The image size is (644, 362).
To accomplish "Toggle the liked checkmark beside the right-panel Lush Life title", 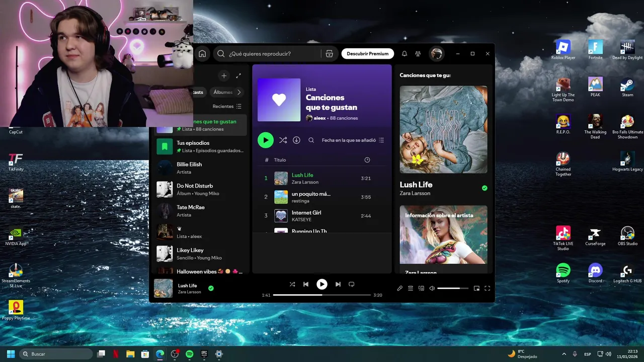I will click(x=485, y=188).
